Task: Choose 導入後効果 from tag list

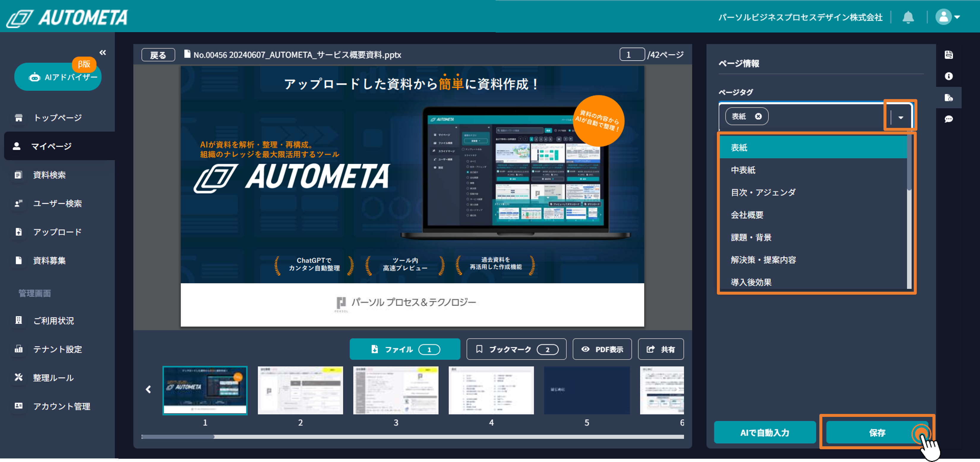Action: point(813,281)
